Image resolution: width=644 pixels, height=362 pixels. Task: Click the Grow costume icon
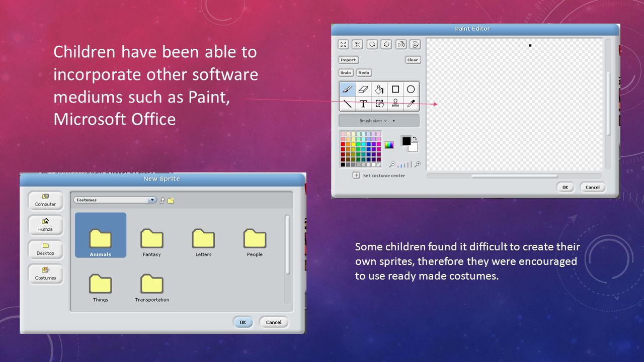point(343,44)
